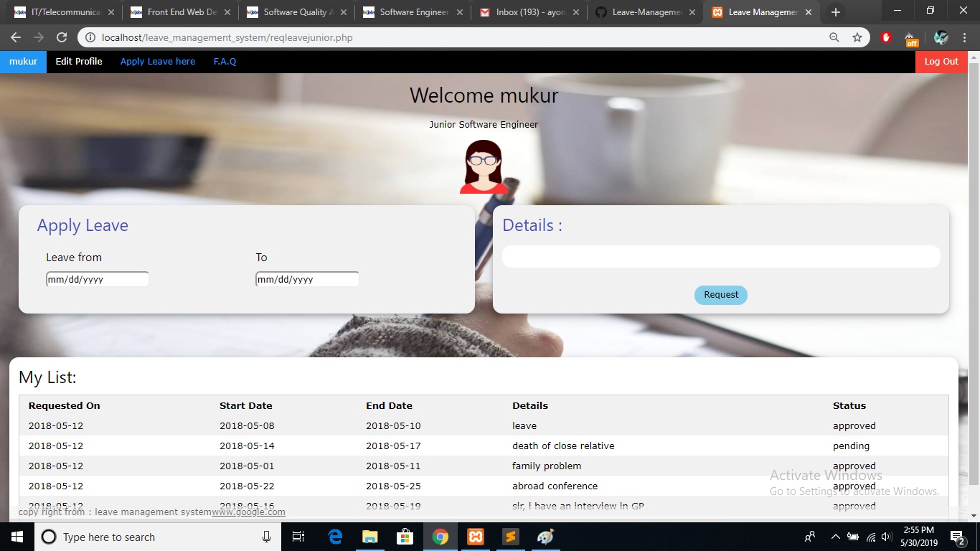Open XAMPP Control Panel from the taskbar
Viewport: 980px width, 551px height.
pyautogui.click(x=476, y=536)
